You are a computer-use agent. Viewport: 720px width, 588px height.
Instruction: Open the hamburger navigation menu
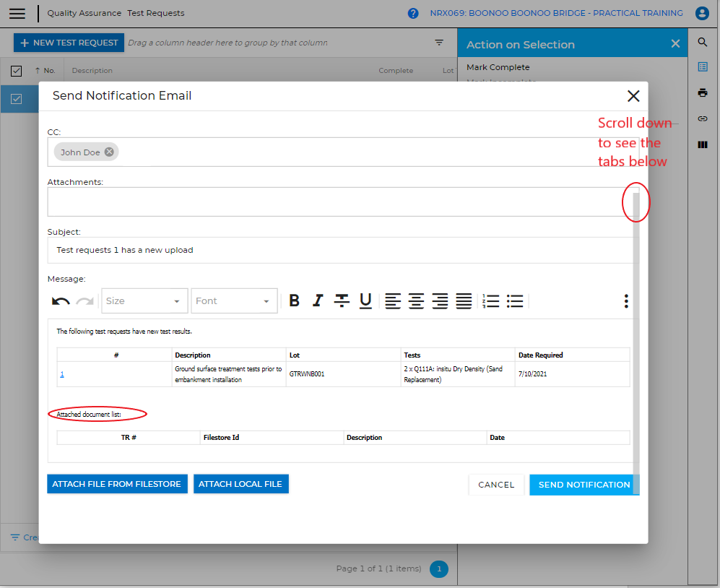[17, 13]
